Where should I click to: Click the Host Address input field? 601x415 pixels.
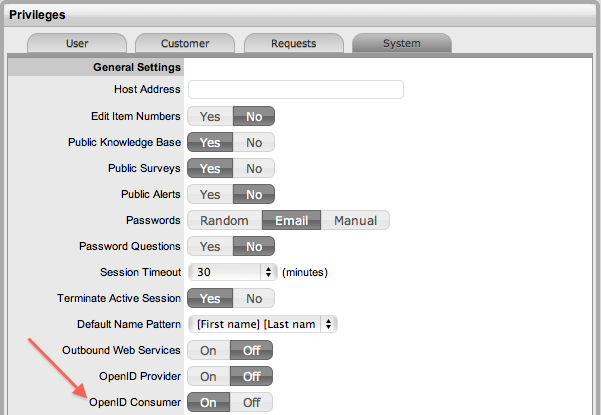click(295, 90)
